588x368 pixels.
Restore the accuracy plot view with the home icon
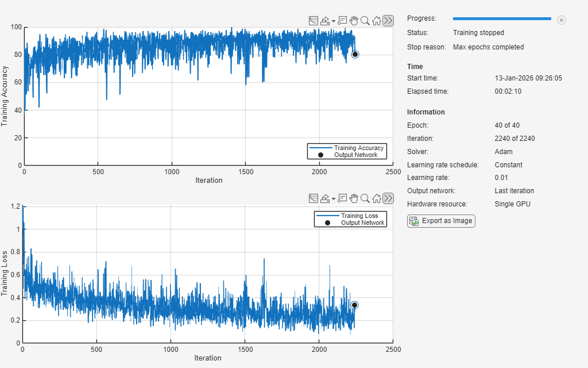pyautogui.click(x=377, y=21)
